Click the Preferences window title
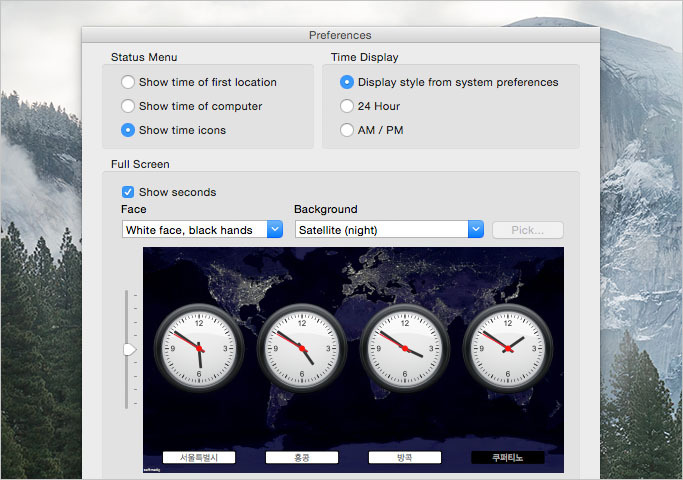 pyautogui.click(x=340, y=35)
